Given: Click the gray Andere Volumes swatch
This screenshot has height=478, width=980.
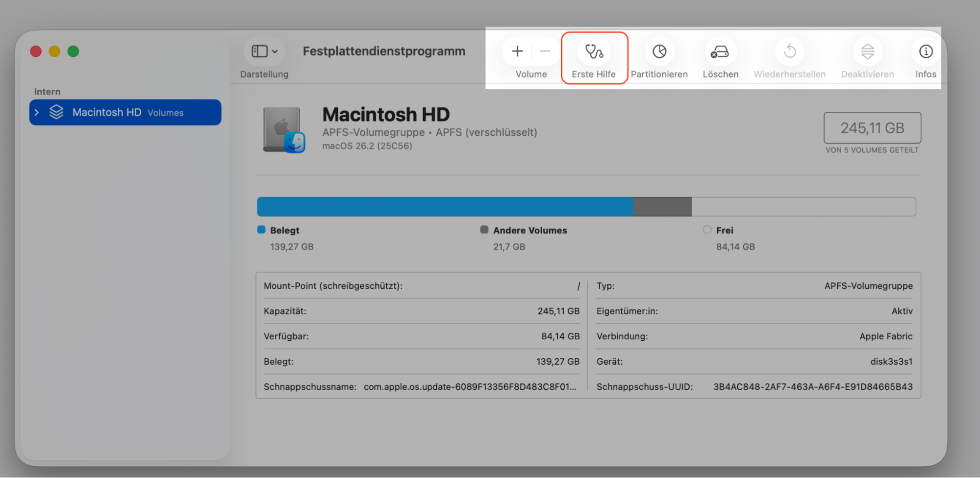Looking at the screenshot, I should (484, 229).
